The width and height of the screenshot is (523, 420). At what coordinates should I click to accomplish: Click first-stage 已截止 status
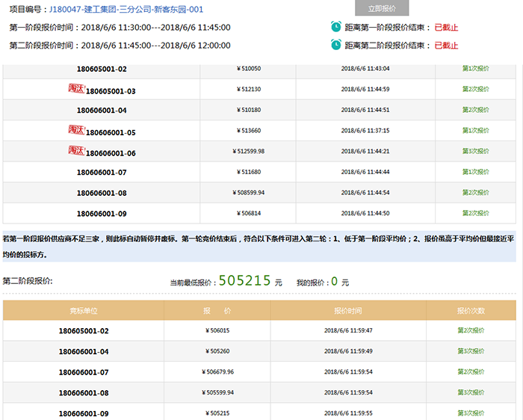(446, 28)
